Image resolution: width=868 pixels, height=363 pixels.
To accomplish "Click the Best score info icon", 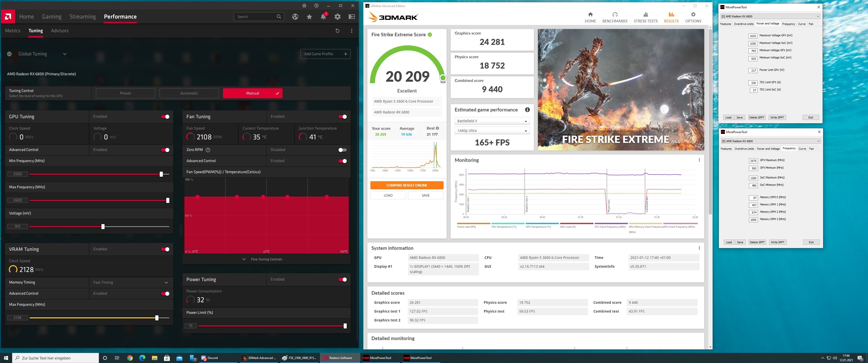I will [437, 128].
